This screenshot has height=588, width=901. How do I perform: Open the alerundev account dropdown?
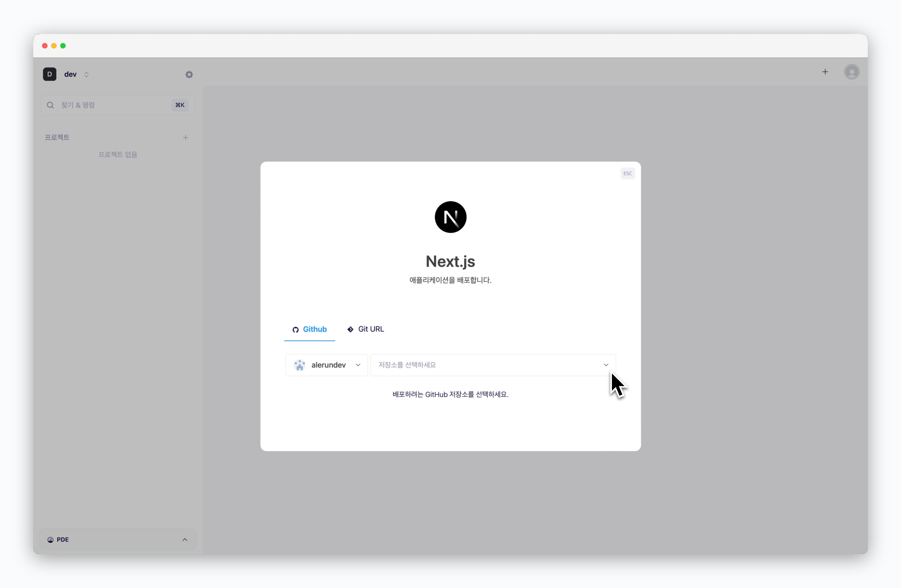326,365
